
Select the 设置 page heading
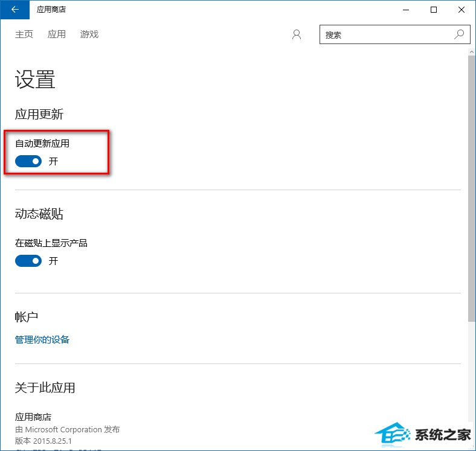[35, 79]
